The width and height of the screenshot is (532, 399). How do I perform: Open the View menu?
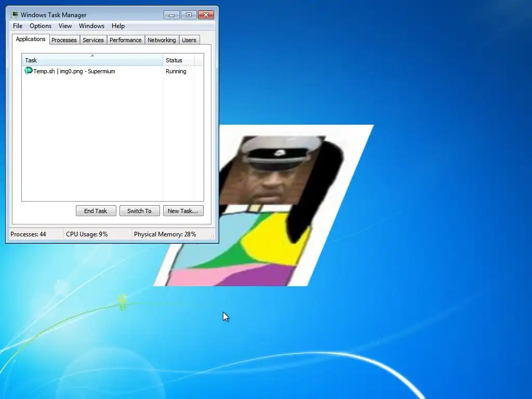pyautogui.click(x=65, y=26)
